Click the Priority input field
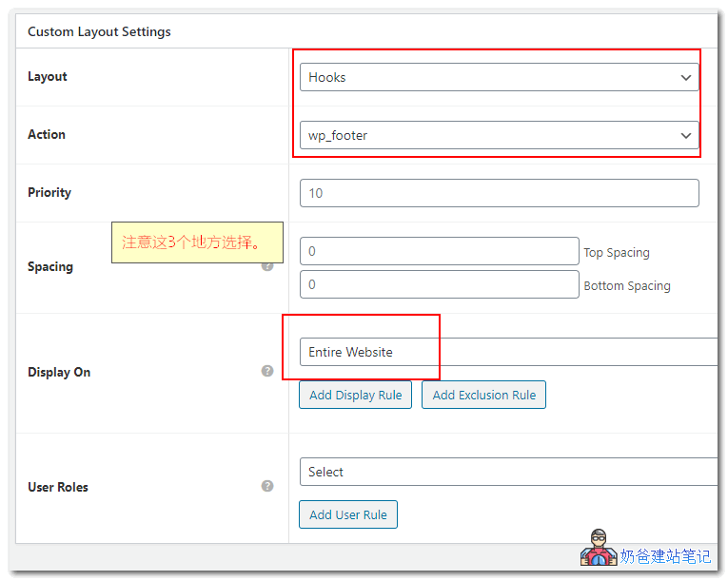Viewport: 728px width, 581px height. click(499, 193)
